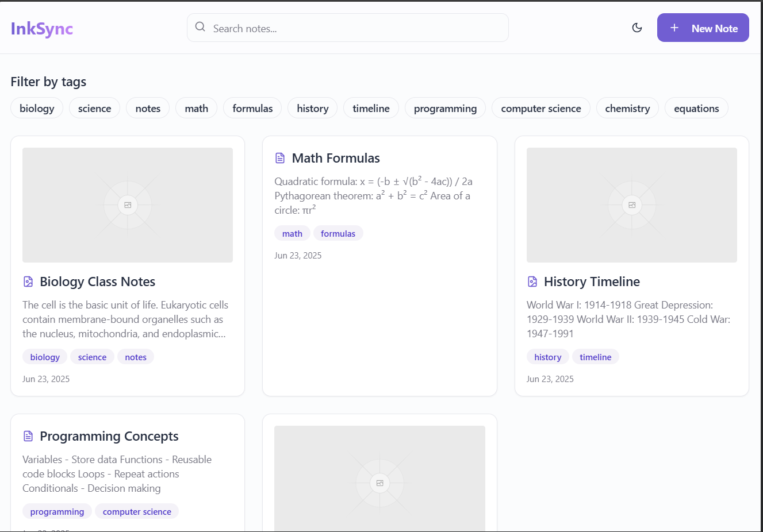Screen dimensions: 763x532
Task: Select the equations filter tag
Action: coord(696,108)
